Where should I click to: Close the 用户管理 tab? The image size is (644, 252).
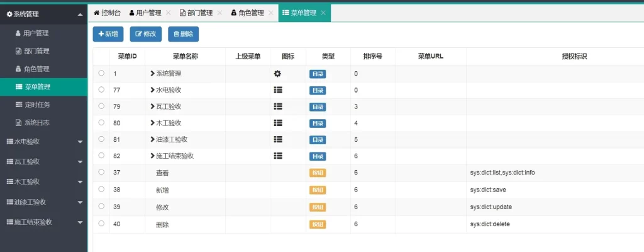click(x=167, y=13)
